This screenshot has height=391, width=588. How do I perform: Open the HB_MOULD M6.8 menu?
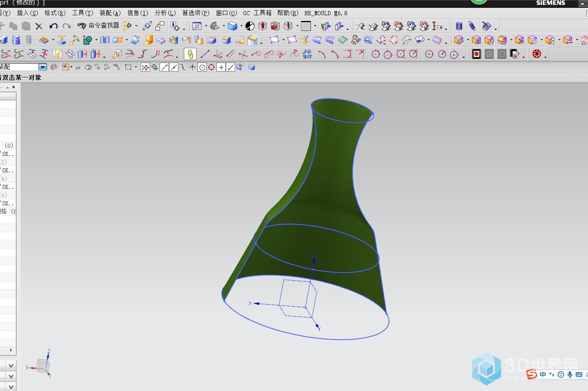(326, 13)
